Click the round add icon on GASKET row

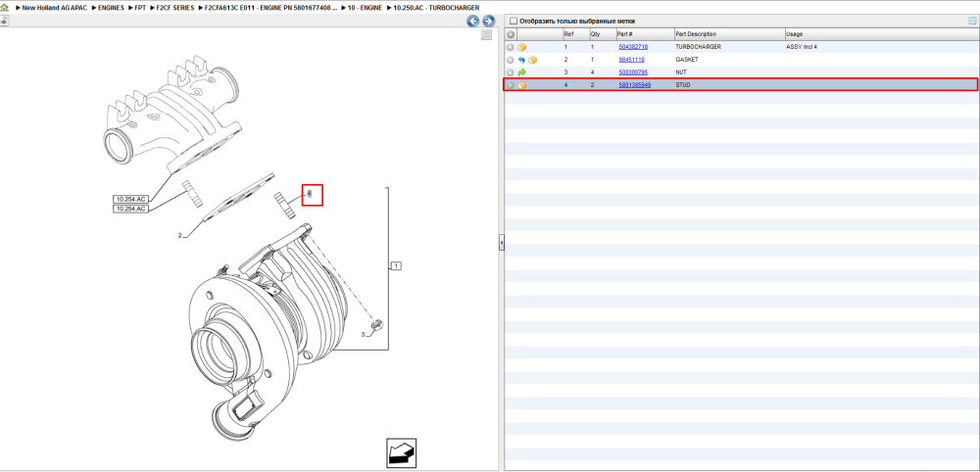(511, 60)
